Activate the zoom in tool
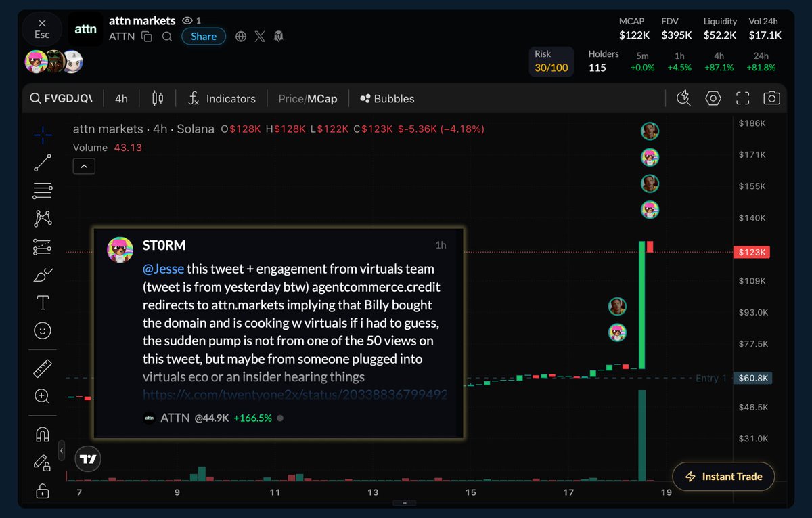Image resolution: width=812 pixels, height=518 pixels. pos(43,396)
